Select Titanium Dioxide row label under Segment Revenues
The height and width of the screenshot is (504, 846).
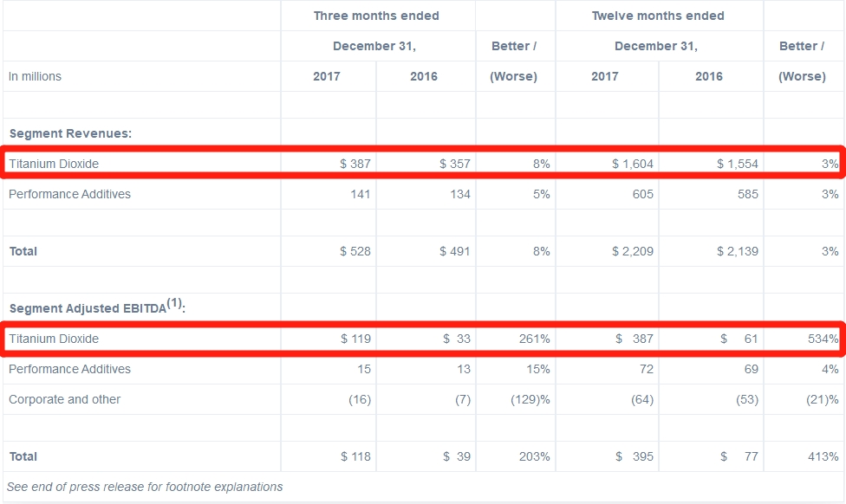coord(54,164)
